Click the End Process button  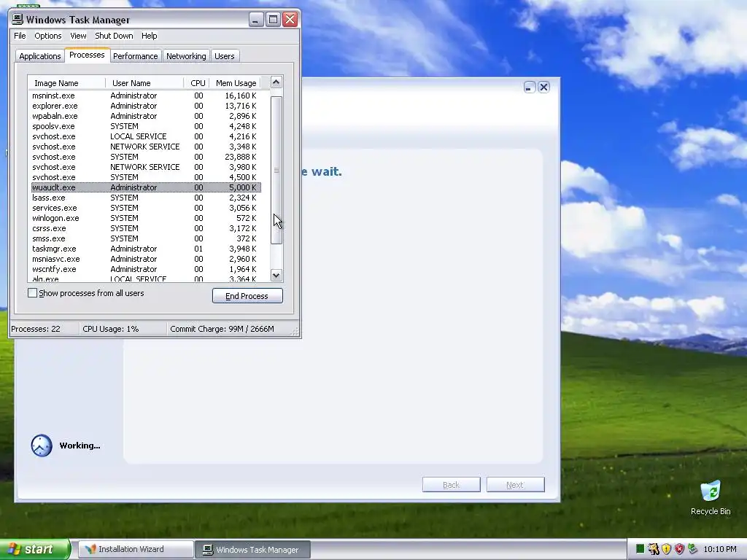247,296
